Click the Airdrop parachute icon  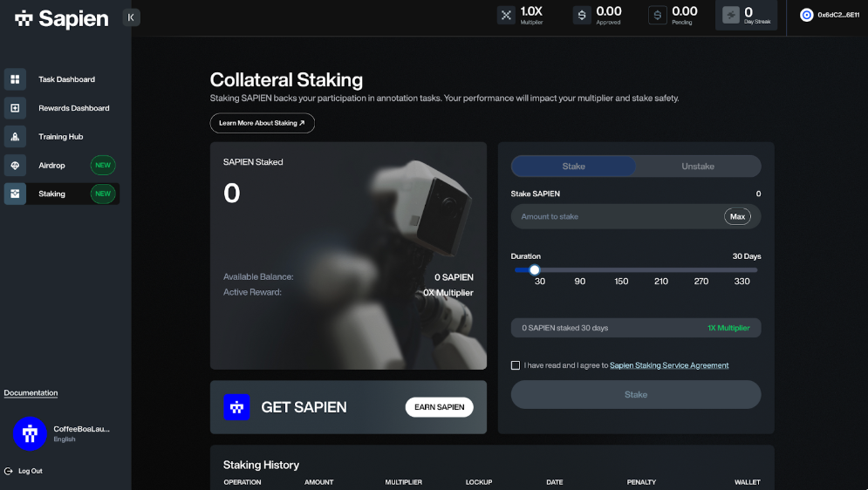pyautogui.click(x=15, y=166)
